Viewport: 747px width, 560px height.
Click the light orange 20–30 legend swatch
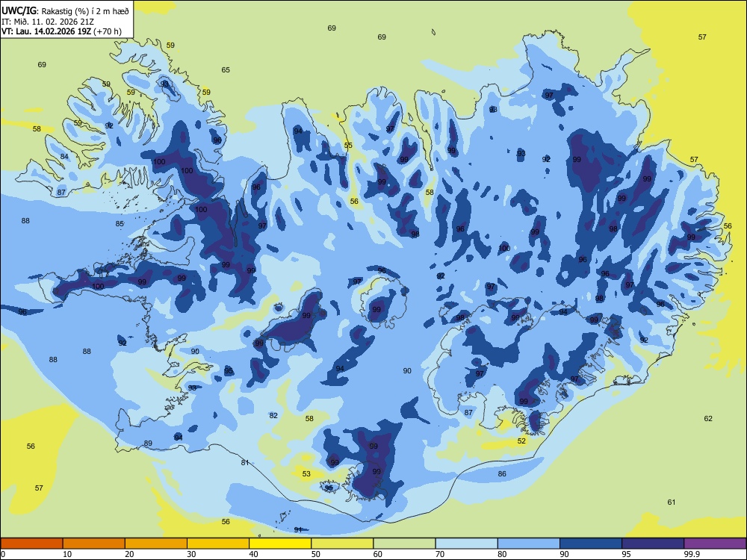pos(156,544)
